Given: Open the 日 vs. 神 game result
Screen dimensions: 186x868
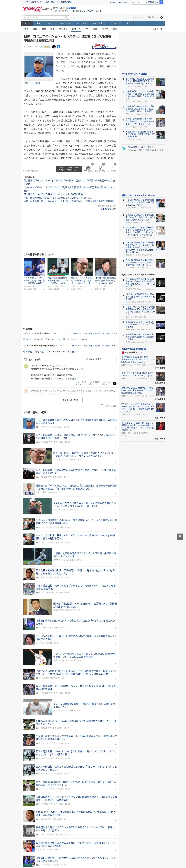Looking at the screenshot, I should tap(27, 339).
